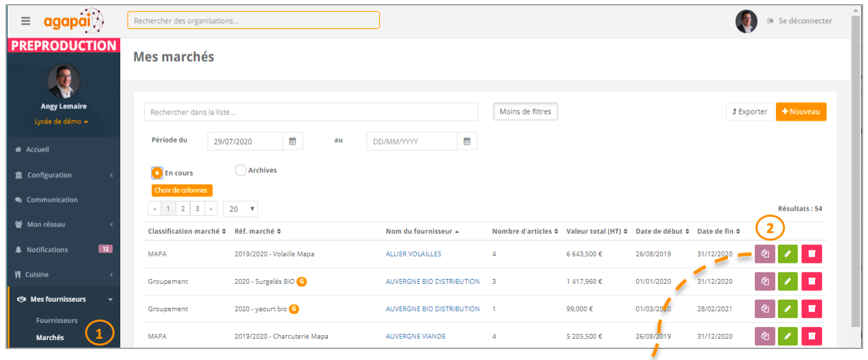Open Choix de colonnes
Image resolution: width=868 pixels, height=360 pixels.
click(x=182, y=191)
